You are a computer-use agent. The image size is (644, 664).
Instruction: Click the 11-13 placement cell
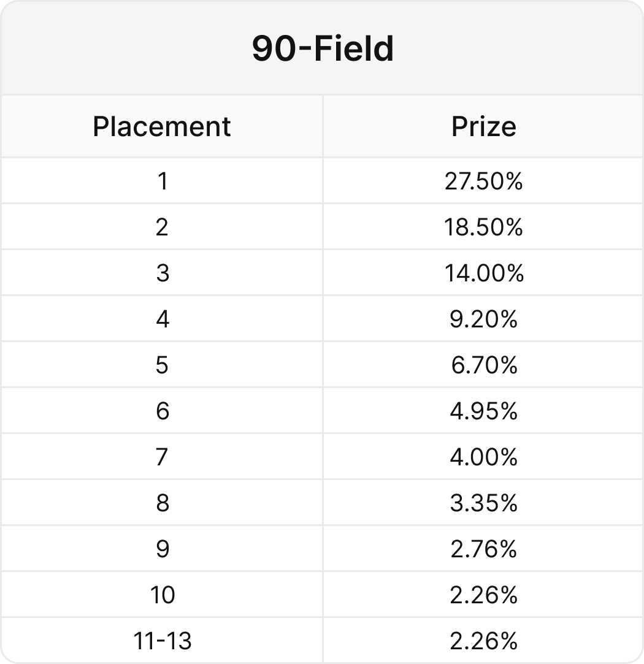click(x=162, y=640)
